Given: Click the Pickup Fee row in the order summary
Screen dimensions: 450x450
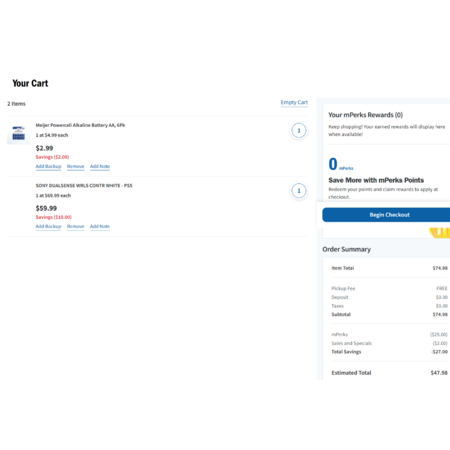Looking at the screenshot, I should (x=389, y=288).
